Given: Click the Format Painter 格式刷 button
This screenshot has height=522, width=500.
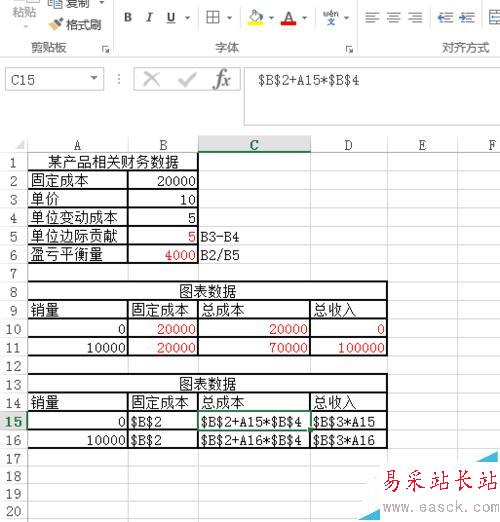Looking at the screenshot, I should pyautogui.click(x=75, y=24).
